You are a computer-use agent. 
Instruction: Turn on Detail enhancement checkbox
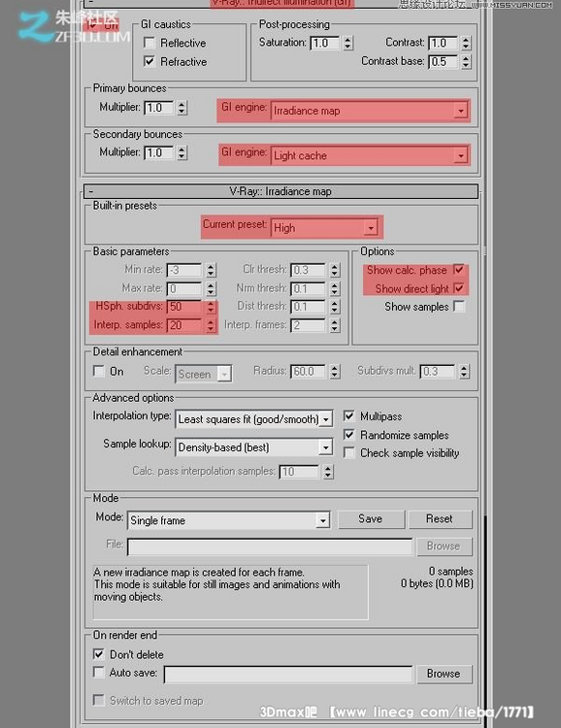pos(98,371)
